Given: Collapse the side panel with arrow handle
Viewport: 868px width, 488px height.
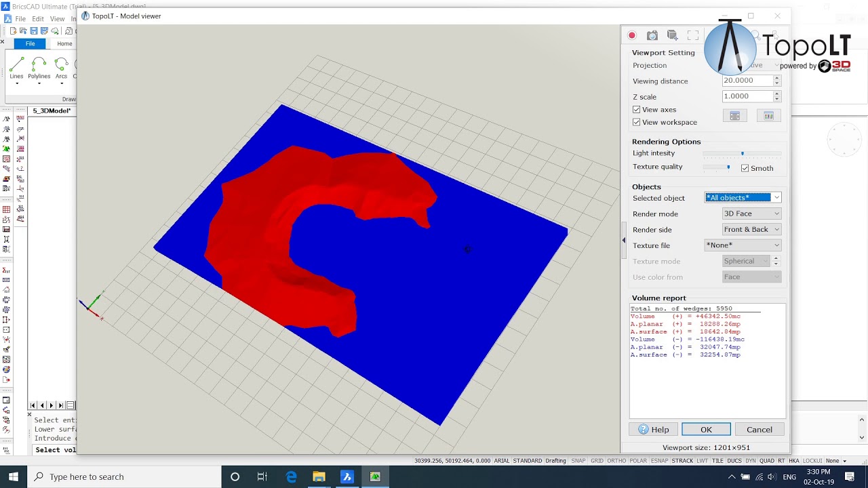Looking at the screenshot, I should [x=624, y=240].
